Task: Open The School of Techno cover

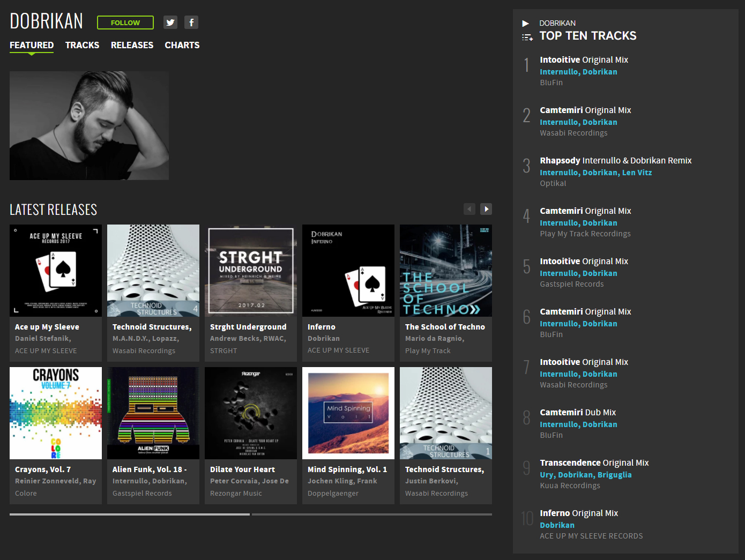Action: point(446,271)
